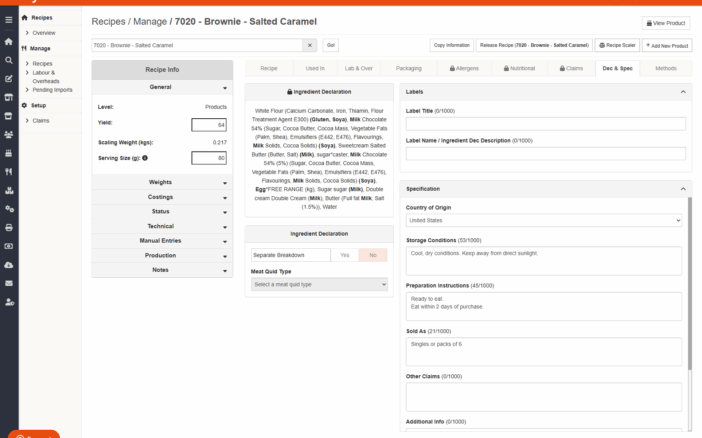Click the Yield input field
The width and height of the screenshot is (702, 438).
(209, 125)
